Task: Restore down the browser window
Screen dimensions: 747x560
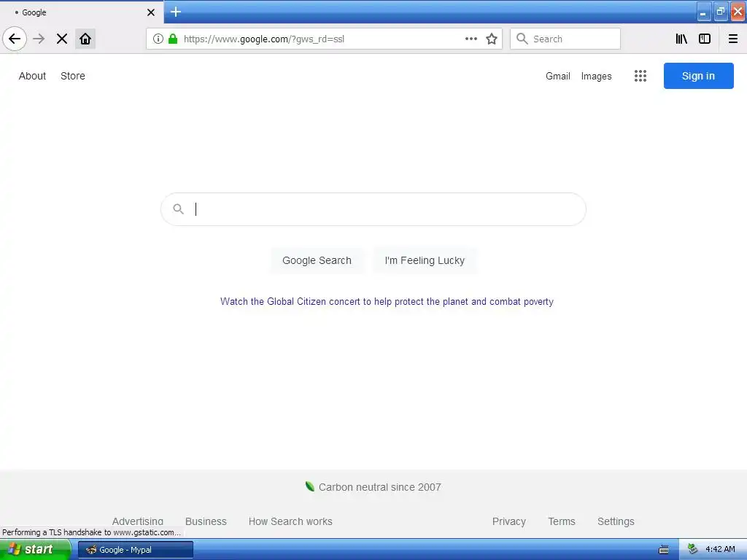Action: [x=721, y=12]
